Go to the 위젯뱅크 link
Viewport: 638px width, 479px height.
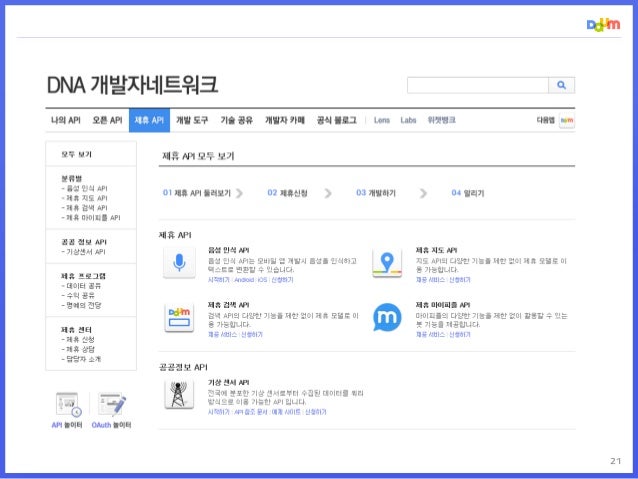(441, 120)
